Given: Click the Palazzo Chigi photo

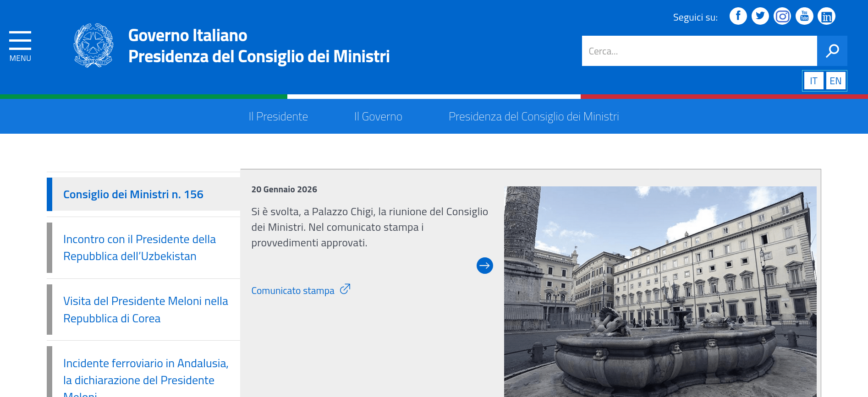Looking at the screenshot, I should [660, 291].
